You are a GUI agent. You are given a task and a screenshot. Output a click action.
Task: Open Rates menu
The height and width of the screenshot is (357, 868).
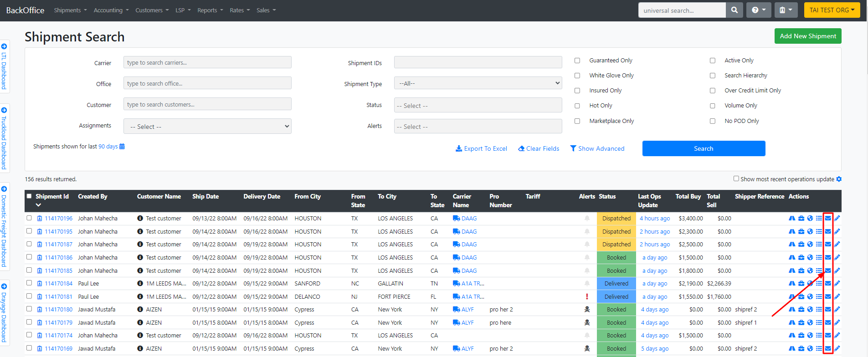tap(240, 10)
